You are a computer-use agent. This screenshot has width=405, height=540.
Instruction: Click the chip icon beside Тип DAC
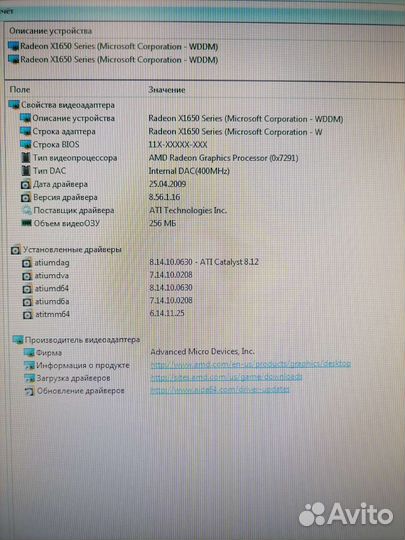(x=26, y=170)
